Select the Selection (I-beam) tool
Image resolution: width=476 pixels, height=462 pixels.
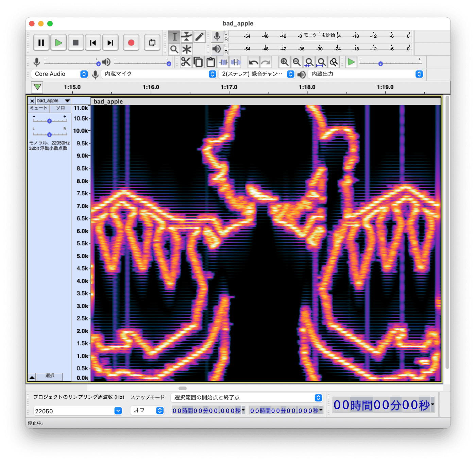click(174, 37)
